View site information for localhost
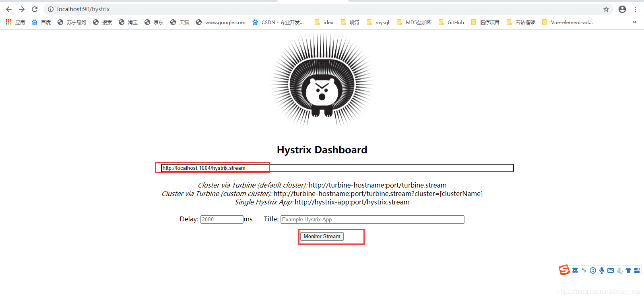Screen dimensions: 644x299 click(x=51, y=9)
